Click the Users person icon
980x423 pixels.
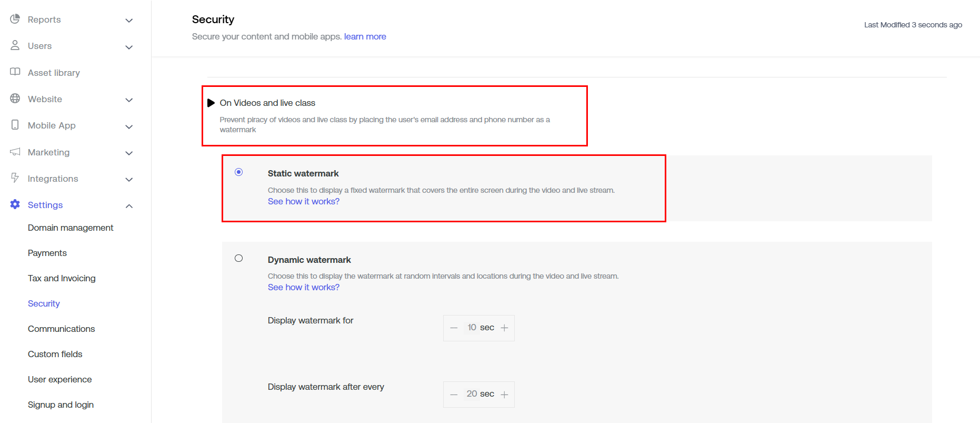coord(15,45)
